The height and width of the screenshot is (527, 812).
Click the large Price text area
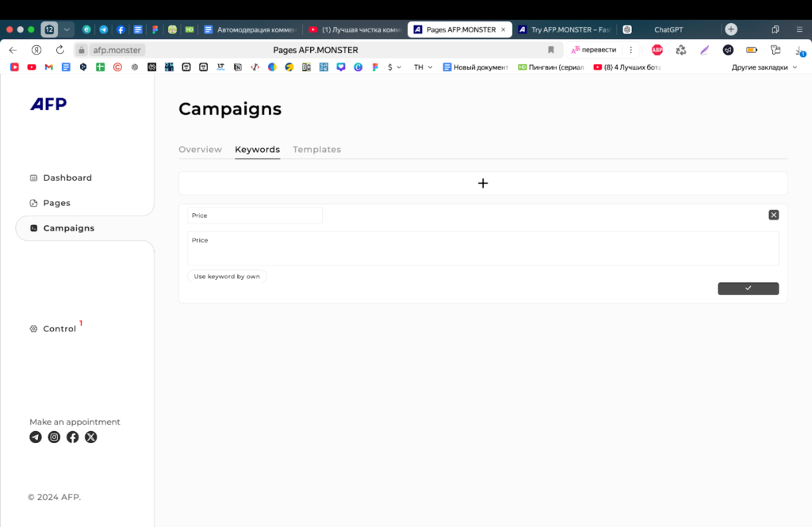coord(482,249)
